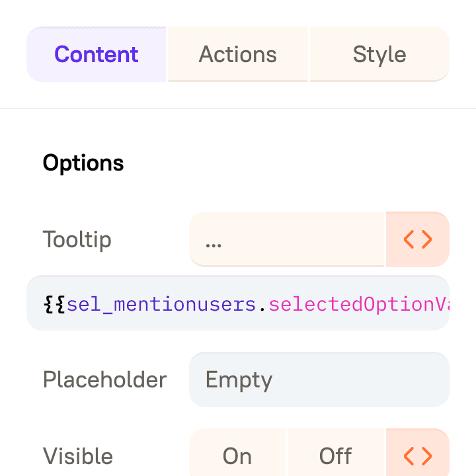The width and height of the screenshot is (476, 476).
Task: Click the period between sel_mentionusers and selectedOptionValue
Action: (262, 309)
